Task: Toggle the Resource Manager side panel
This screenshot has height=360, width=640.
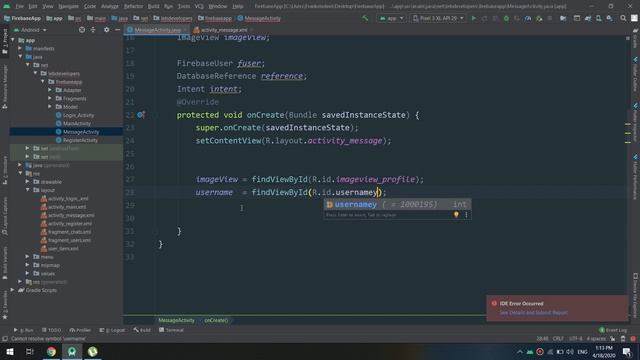Action: [x=5, y=87]
